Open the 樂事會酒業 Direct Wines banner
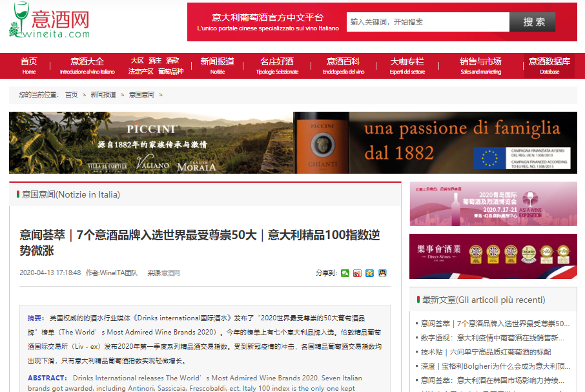 493,256
